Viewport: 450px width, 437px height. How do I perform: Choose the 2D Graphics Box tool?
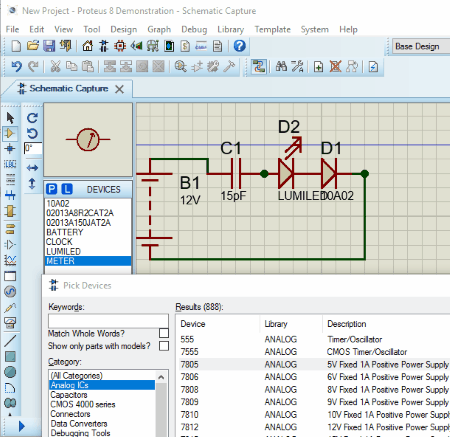tap(10, 356)
